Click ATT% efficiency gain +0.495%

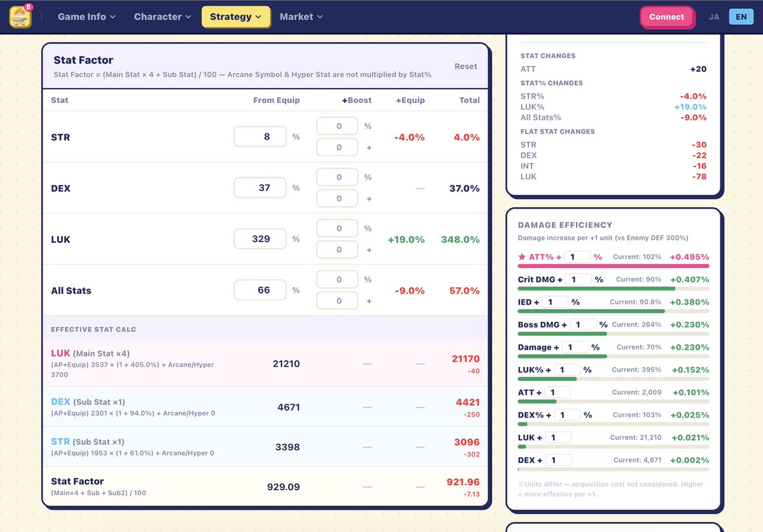(689, 257)
